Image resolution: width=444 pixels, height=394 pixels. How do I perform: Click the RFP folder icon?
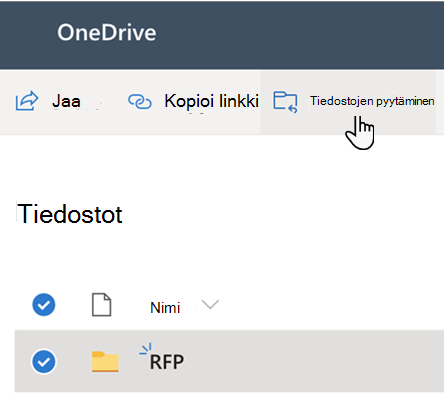[x=105, y=362]
